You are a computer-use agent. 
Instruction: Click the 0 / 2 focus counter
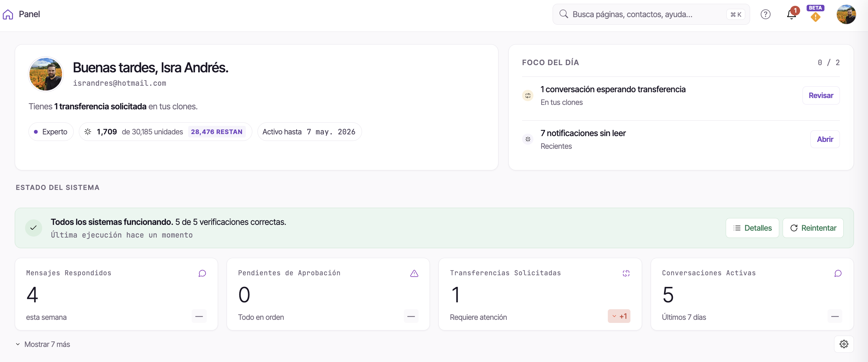(829, 62)
